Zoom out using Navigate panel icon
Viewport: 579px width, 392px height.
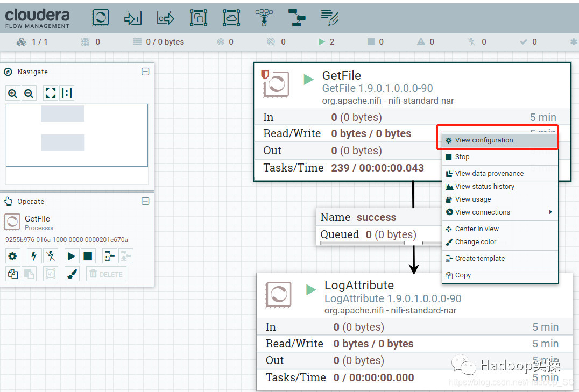tap(29, 94)
